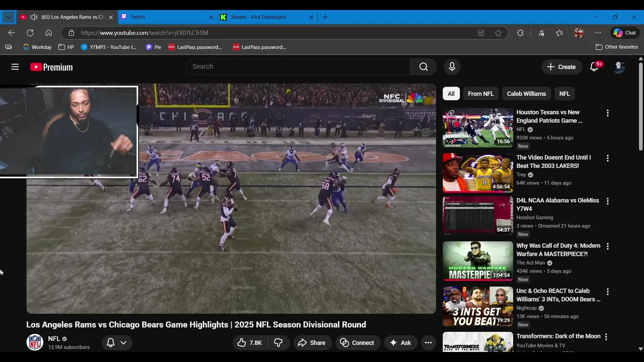Select the Caleb Williams filter chip
This screenshot has width=644, height=362.
526,94
